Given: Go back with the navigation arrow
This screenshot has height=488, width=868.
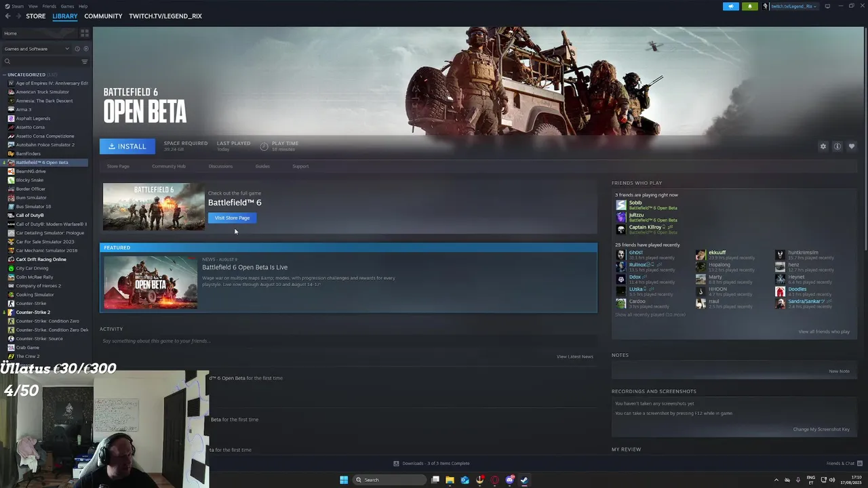Looking at the screenshot, I should pyautogui.click(x=8, y=16).
